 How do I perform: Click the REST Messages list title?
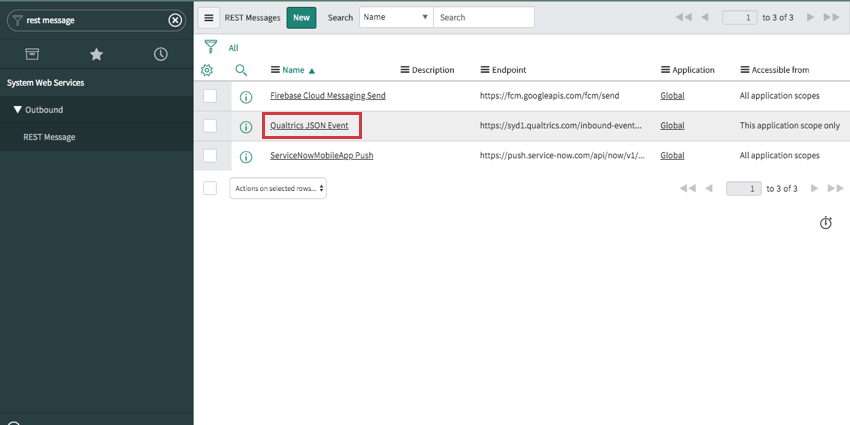pyautogui.click(x=253, y=18)
